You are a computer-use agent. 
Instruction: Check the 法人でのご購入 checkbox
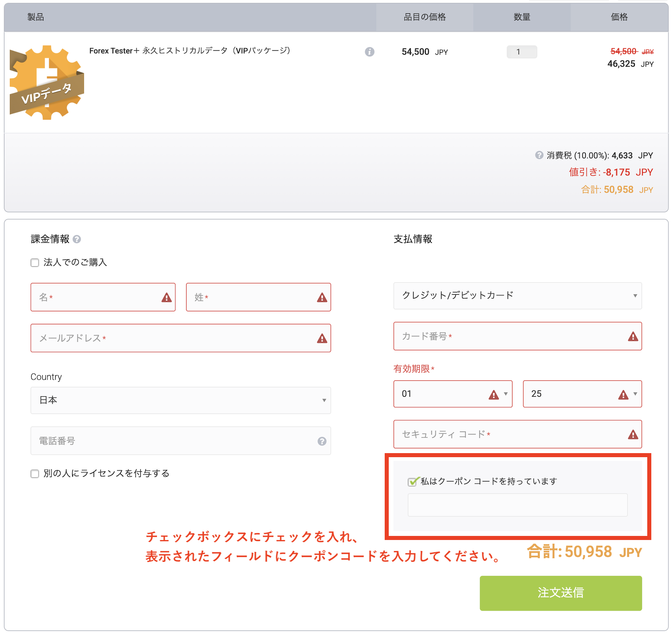coord(35,263)
